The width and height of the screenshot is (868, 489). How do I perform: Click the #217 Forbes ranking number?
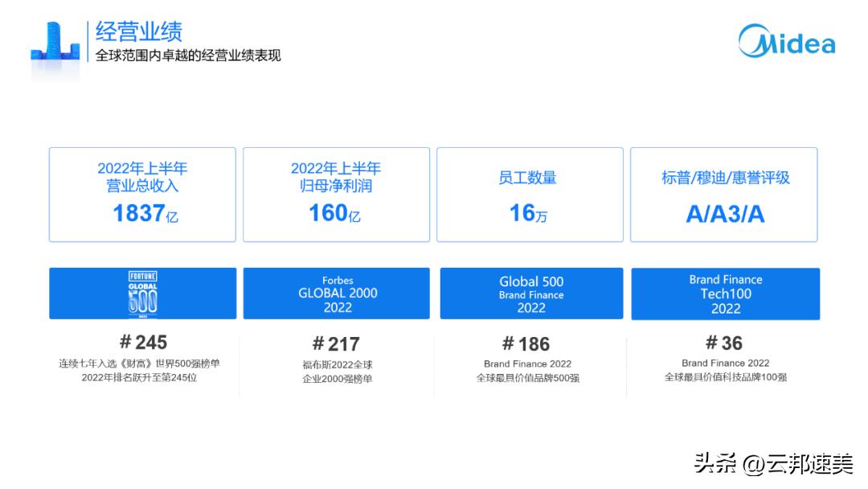click(338, 344)
